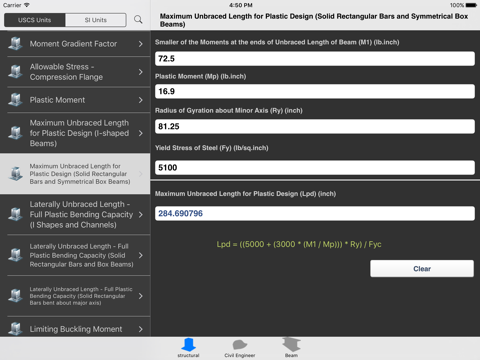Select Maximum Unbraced Length Solid Rectangular Bars row
The height and width of the screenshot is (360, 480).
[75, 174]
